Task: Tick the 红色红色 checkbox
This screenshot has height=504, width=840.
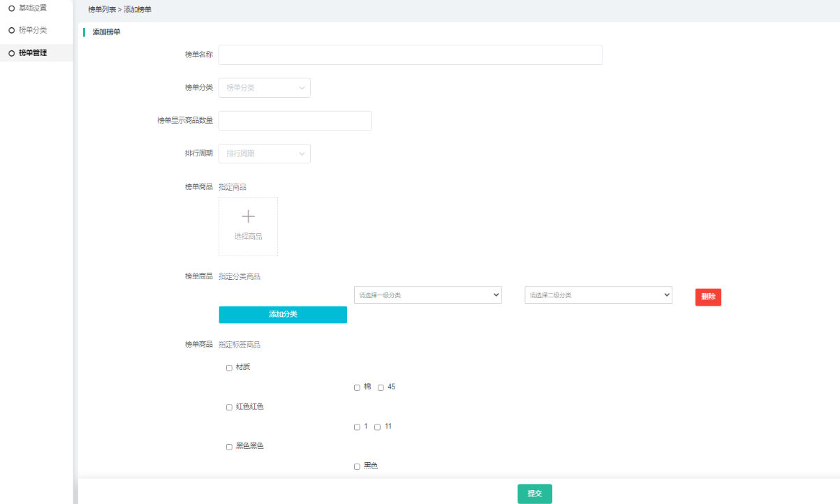Action: (229, 407)
